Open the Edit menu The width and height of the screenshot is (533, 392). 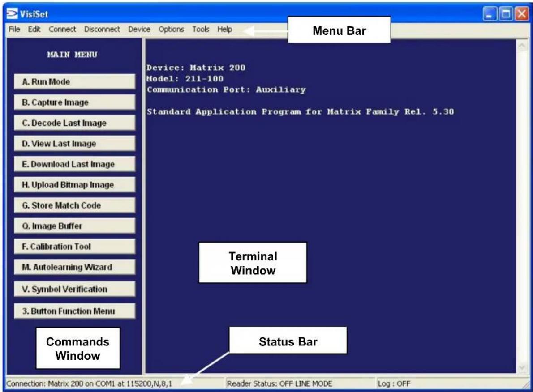pos(34,29)
